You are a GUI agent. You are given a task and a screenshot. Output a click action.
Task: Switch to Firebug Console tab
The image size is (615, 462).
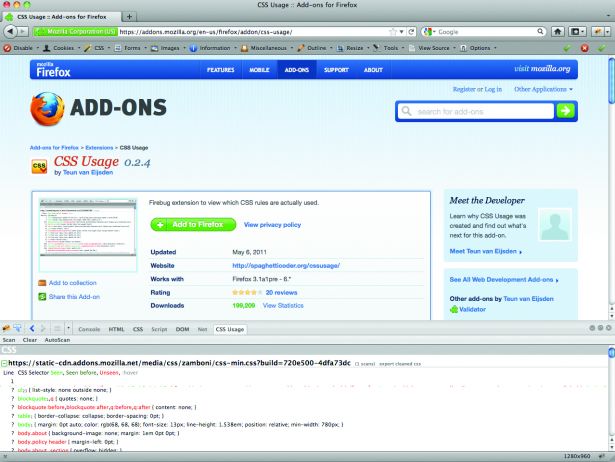[89, 329]
